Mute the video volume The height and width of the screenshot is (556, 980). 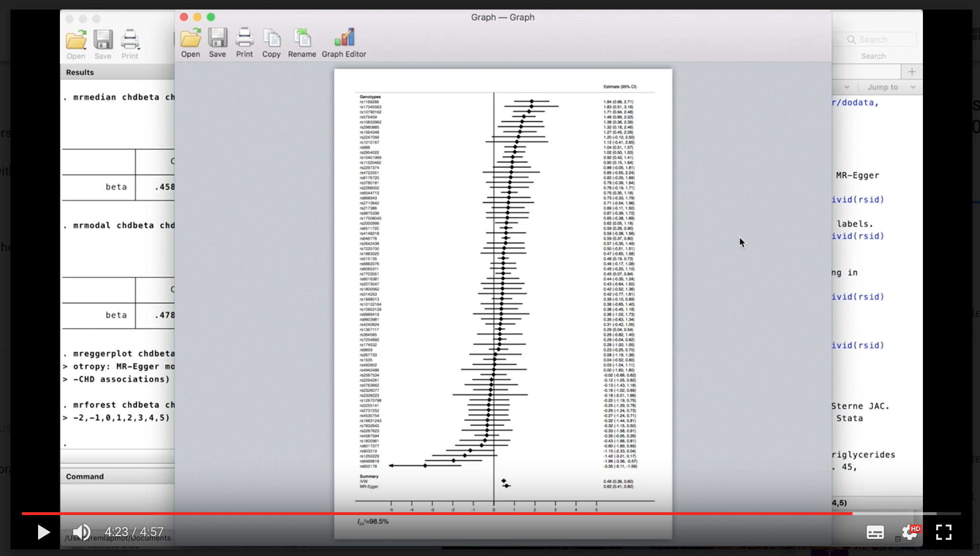[x=82, y=532]
